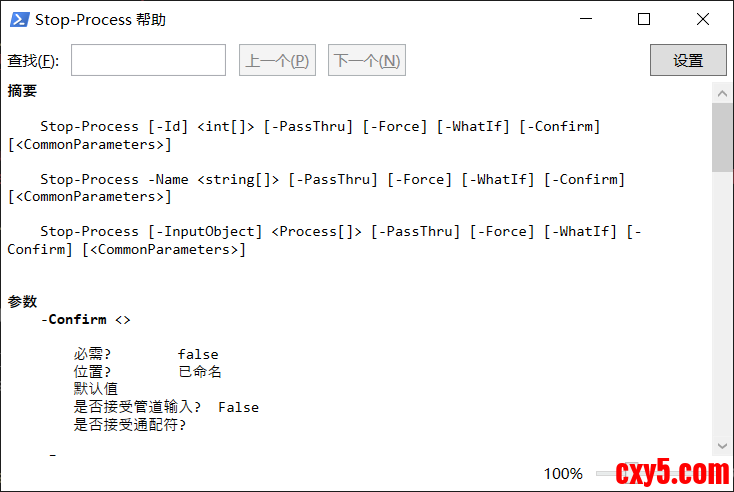This screenshot has height=492, width=734.
Task: Click the 100% zoom level label
Action: [563, 473]
